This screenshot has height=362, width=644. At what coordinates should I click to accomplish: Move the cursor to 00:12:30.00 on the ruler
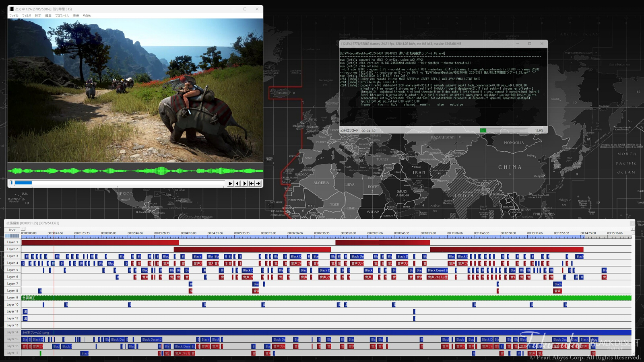(x=508, y=233)
